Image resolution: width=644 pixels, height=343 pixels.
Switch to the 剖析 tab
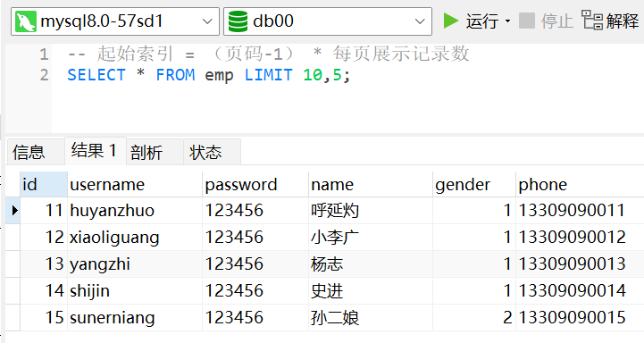click(x=155, y=152)
